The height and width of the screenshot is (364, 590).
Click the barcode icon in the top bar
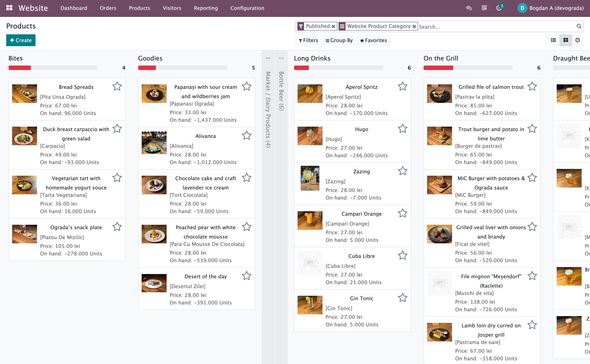pos(484,8)
